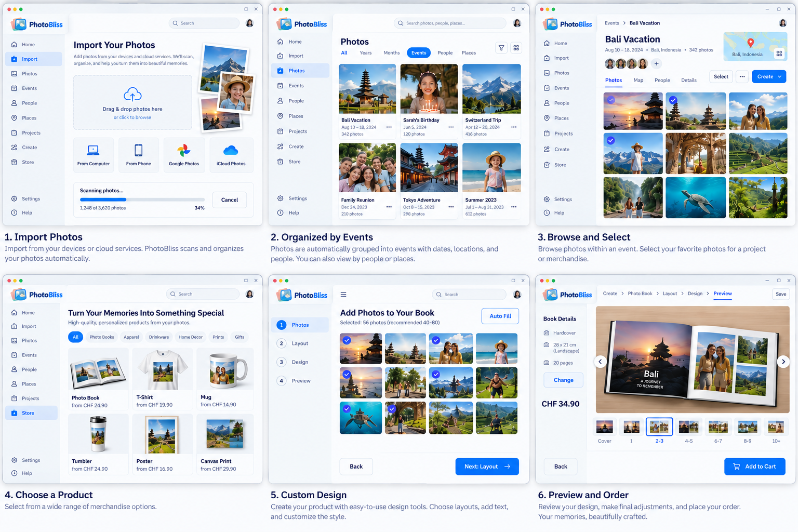Screen dimensions: 798x532
Task: Open Settings gear in Import window sidebar
Action: point(14,199)
